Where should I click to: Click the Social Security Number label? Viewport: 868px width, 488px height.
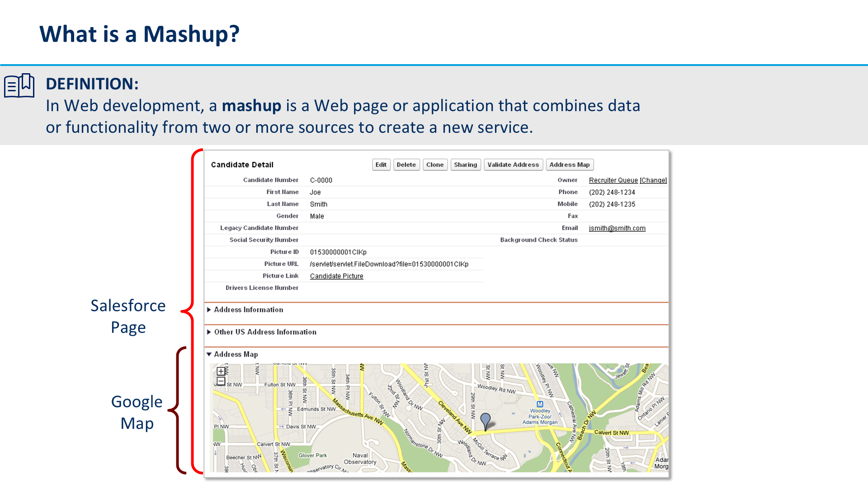pos(264,240)
